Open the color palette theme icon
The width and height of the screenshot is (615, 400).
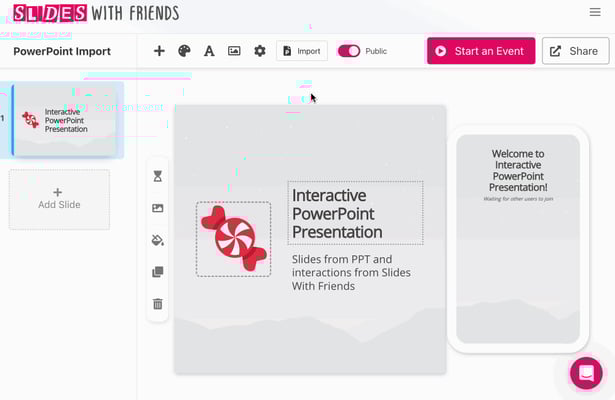[184, 51]
